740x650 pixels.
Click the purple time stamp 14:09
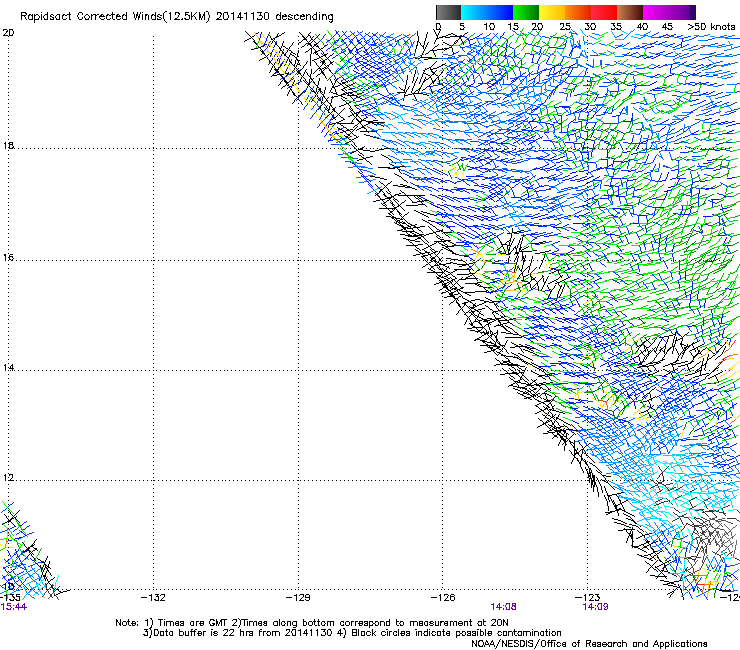pyautogui.click(x=596, y=607)
